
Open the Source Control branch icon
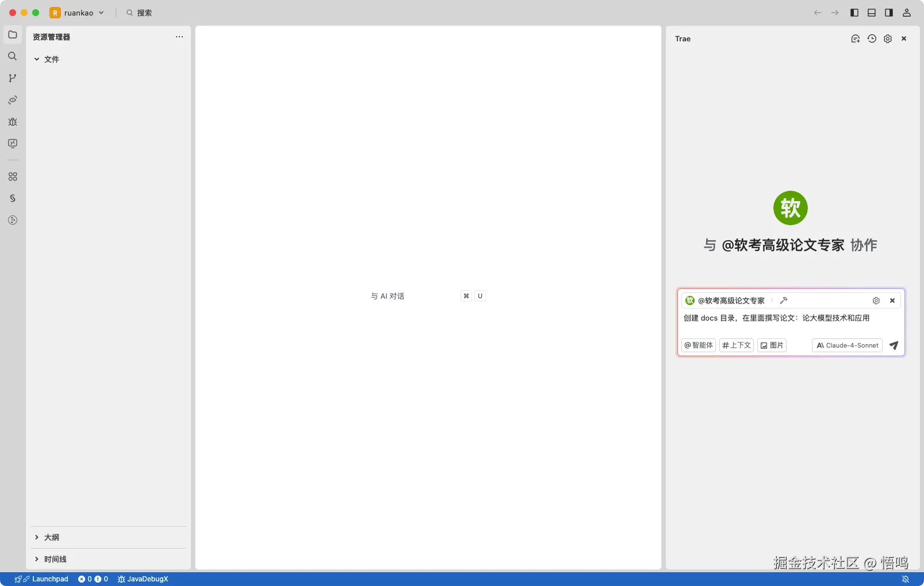(x=13, y=78)
